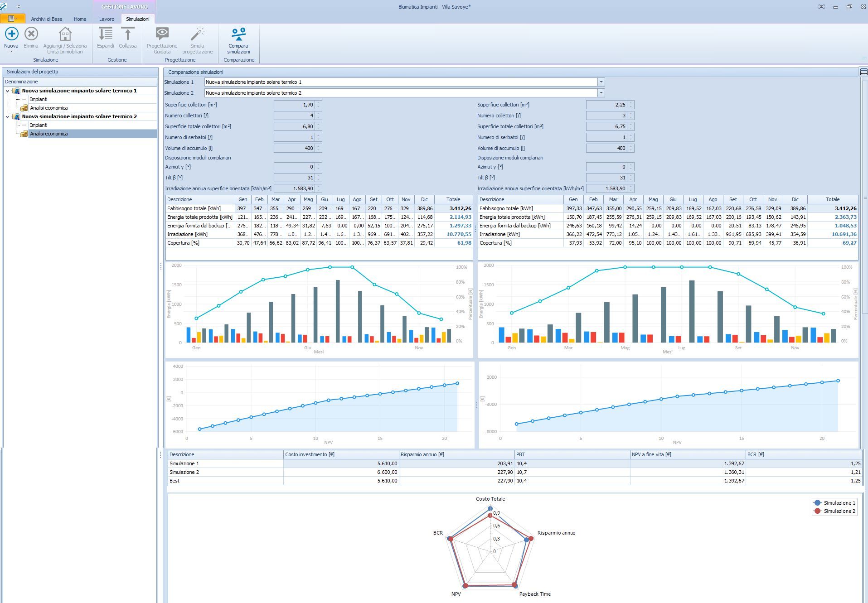The width and height of the screenshot is (868, 603).
Task: Open the Simulazione 1 dropdown
Action: pyautogui.click(x=601, y=82)
